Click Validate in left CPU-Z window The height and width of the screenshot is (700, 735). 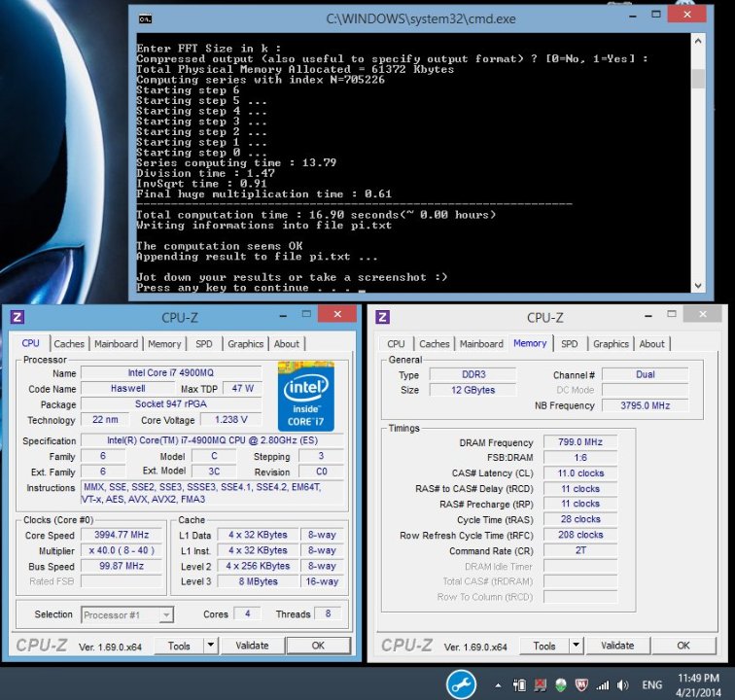pos(252,646)
